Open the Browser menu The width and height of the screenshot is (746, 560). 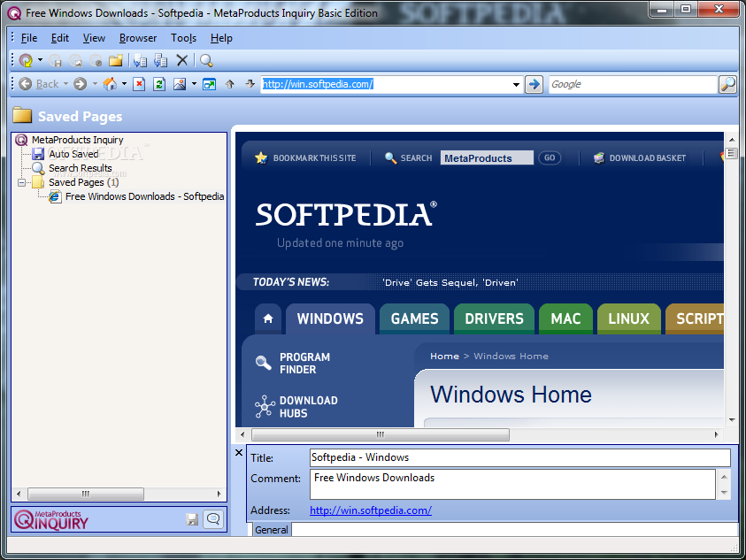click(x=138, y=38)
